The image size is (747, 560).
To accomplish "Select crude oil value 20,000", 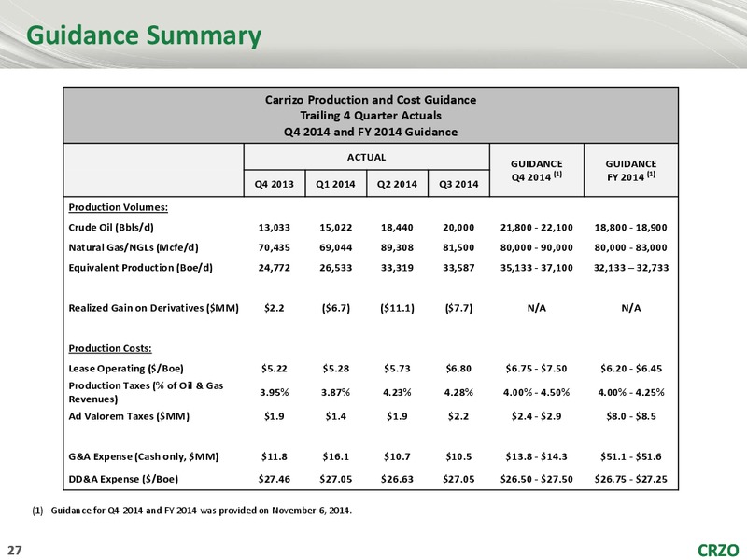I will [x=458, y=227].
